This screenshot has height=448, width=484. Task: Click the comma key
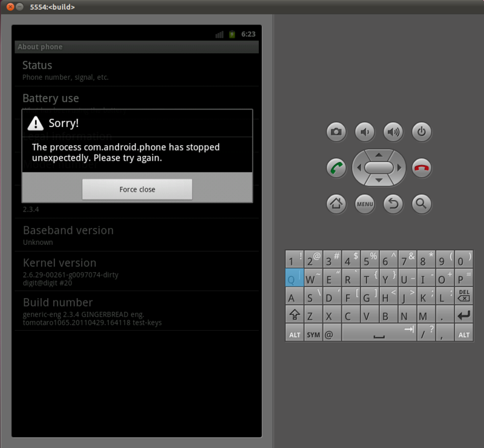445,333
